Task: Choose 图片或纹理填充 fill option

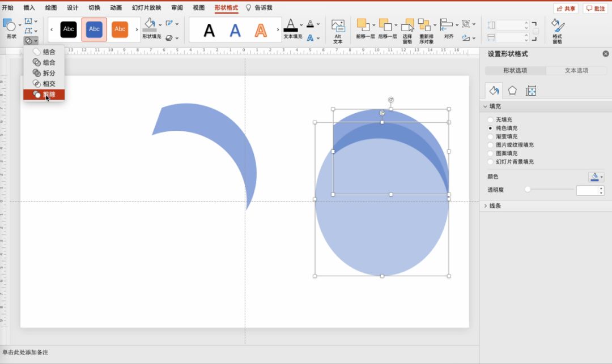Action: (490, 145)
